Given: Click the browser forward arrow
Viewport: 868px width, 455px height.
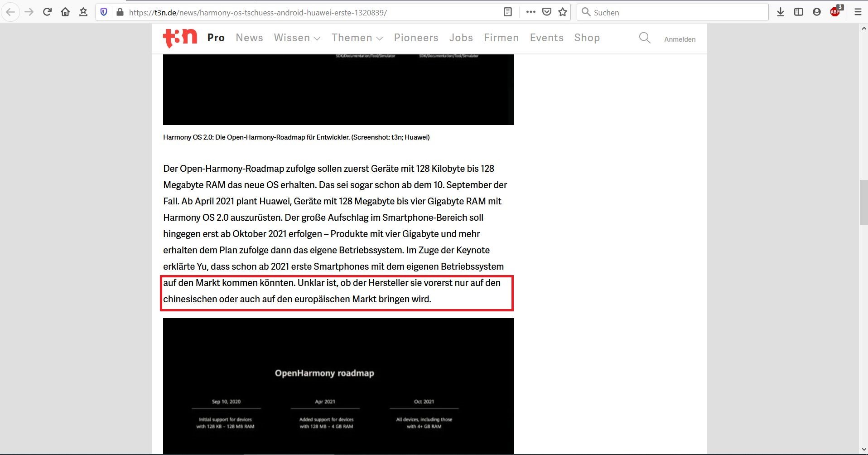Looking at the screenshot, I should pyautogui.click(x=29, y=12).
